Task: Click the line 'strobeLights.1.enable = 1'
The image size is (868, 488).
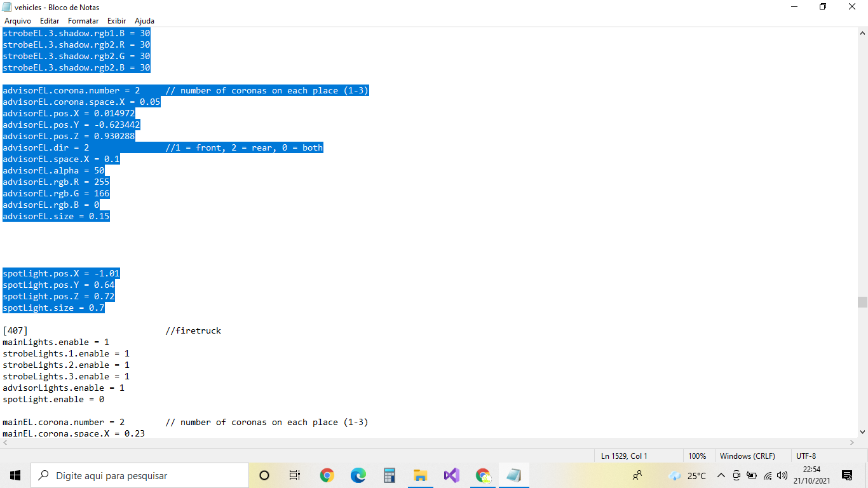Action: [66, 353]
